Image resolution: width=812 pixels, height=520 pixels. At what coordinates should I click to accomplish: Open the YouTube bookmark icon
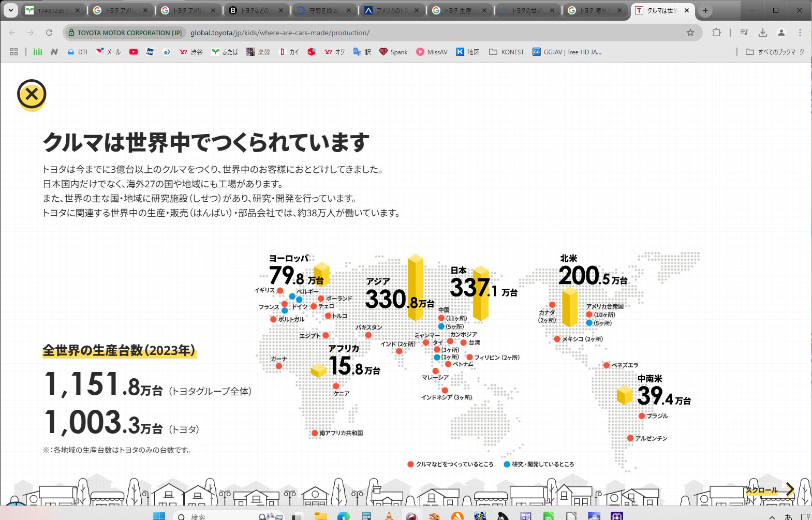pos(134,52)
